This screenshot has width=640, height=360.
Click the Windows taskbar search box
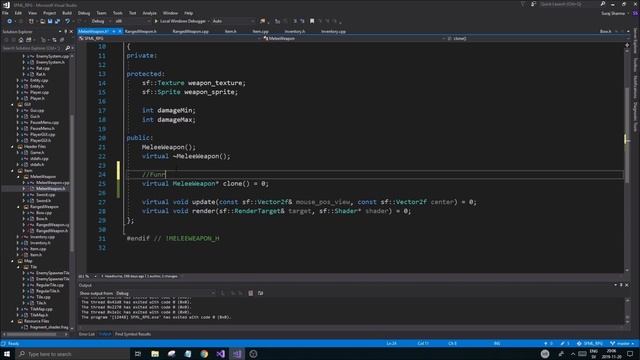(x=73, y=354)
